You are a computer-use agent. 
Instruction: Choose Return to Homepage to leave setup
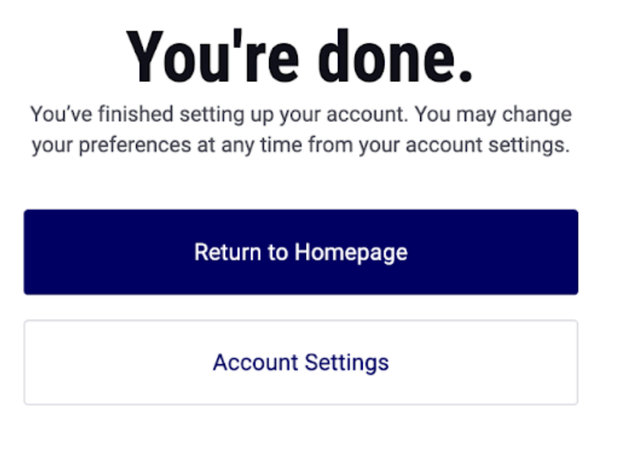tap(301, 252)
